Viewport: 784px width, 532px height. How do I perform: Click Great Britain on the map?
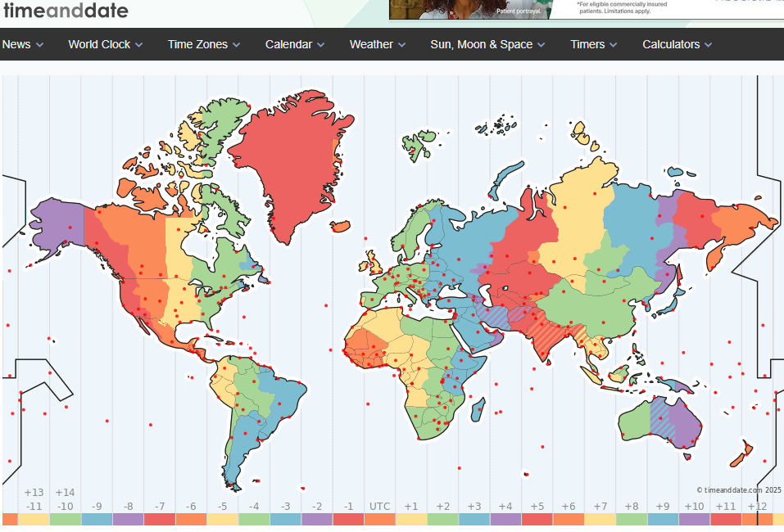tap(374, 264)
